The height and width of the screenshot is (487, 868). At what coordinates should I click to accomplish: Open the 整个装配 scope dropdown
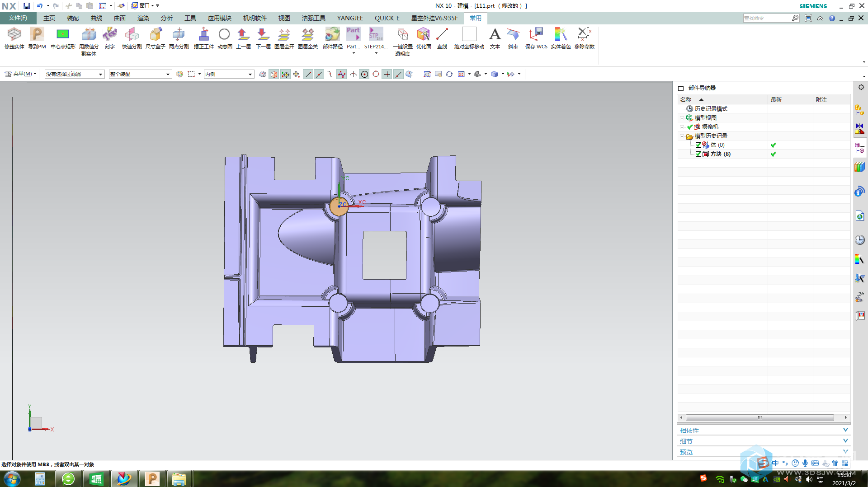click(140, 74)
